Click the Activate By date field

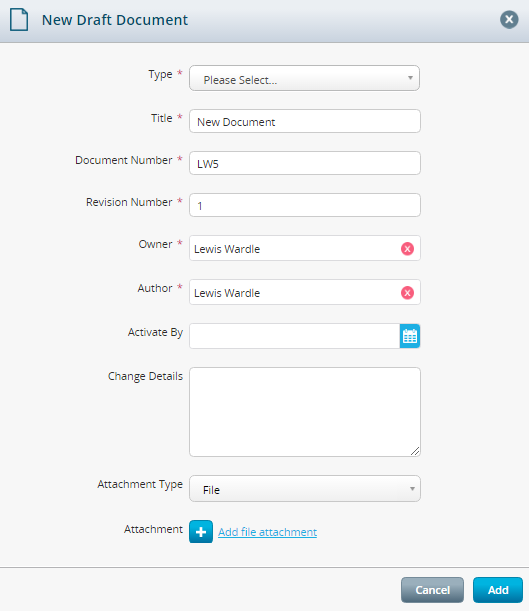294,336
